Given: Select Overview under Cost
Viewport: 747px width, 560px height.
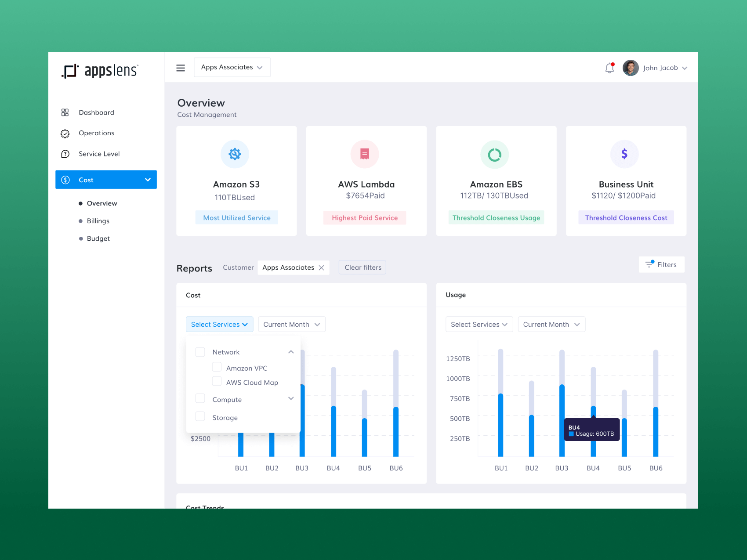Looking at the screenshot, I should pos(102,203).
